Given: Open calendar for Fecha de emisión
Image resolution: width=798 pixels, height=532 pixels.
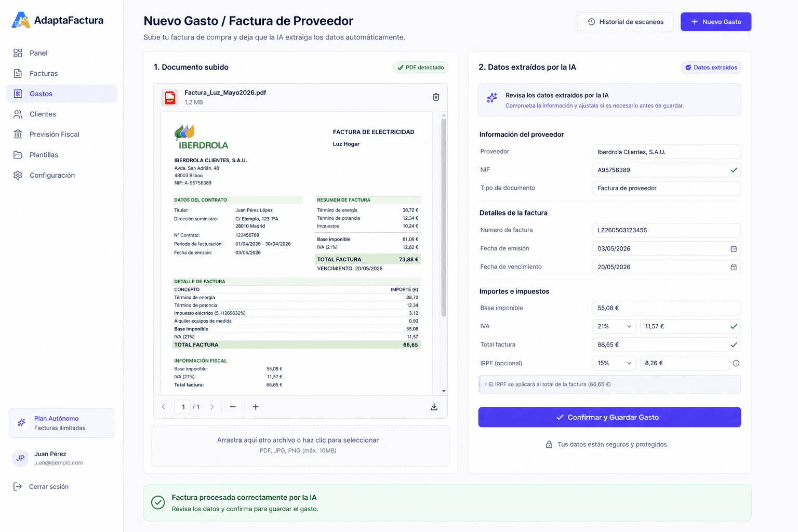Looking at the screenshot, I should [x=734, y=249].
